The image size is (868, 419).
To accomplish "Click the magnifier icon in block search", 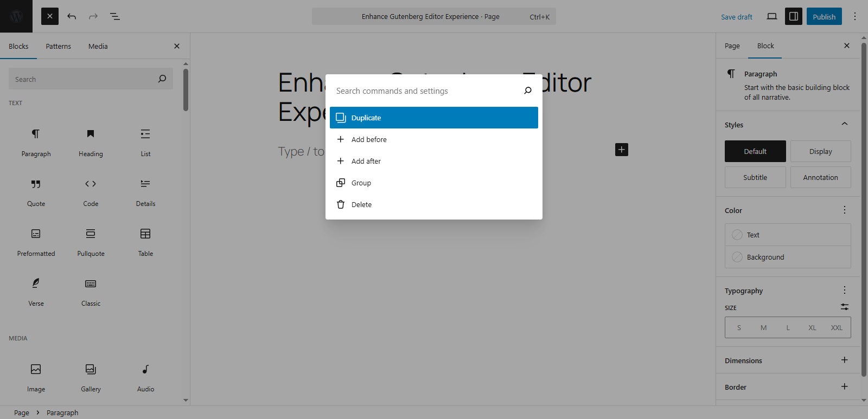I will tap(162, 79).
